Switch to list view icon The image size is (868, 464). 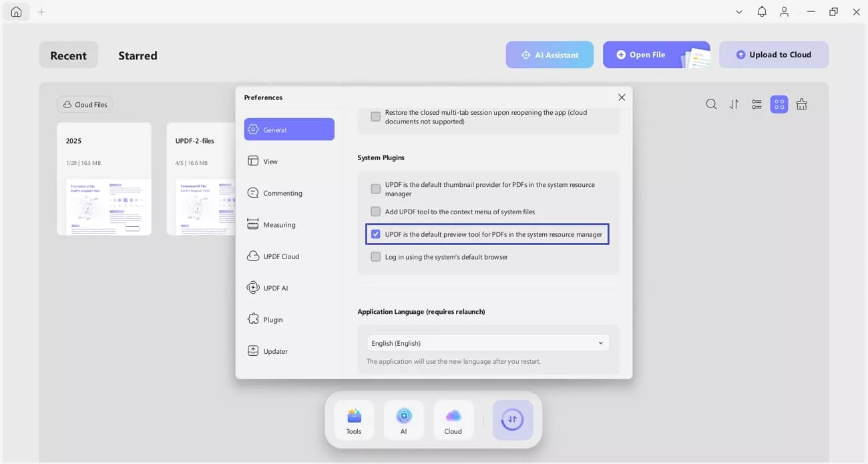756,104
